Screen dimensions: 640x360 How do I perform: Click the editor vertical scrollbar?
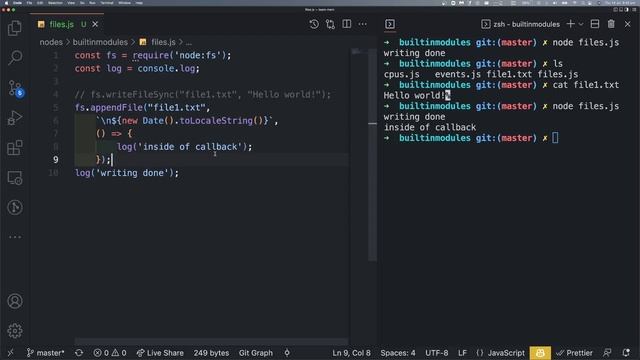(372, 154)
